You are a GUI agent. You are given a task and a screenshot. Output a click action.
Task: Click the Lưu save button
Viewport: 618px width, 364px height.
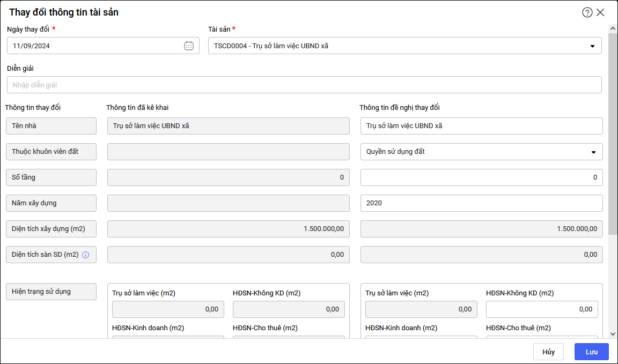pos(591,352)
